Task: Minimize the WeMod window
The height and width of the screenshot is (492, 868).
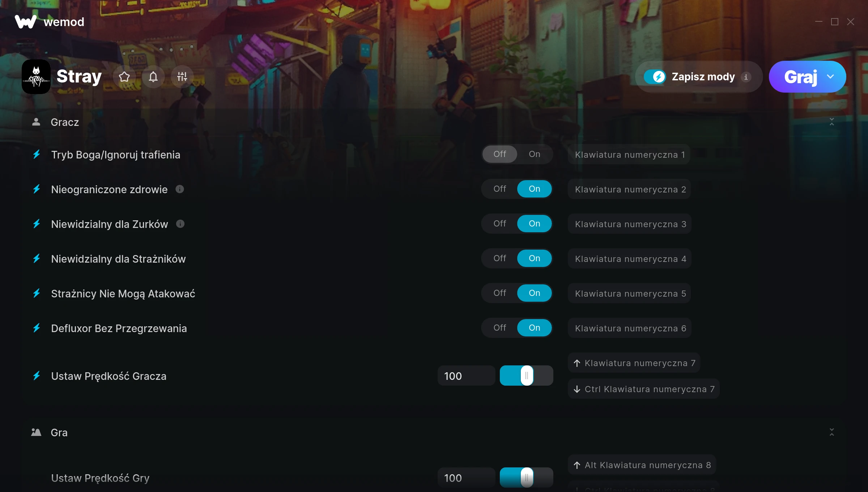Action: (x=819, y=22)
